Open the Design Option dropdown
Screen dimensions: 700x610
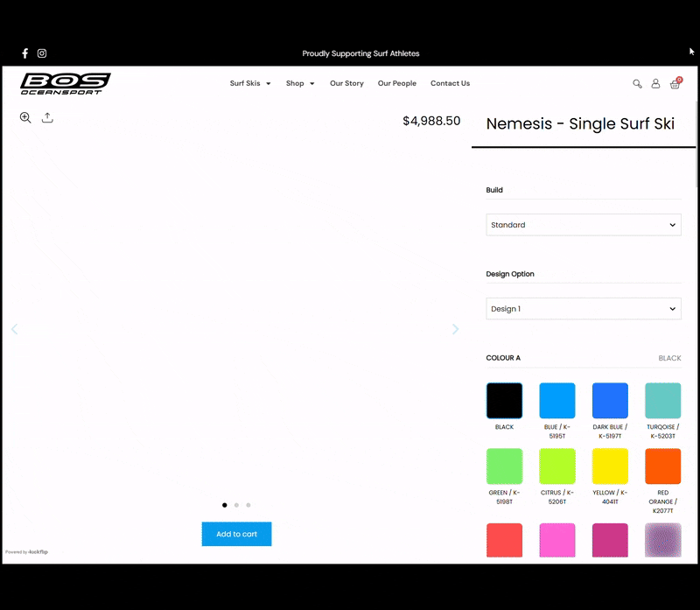coord(583,309)
